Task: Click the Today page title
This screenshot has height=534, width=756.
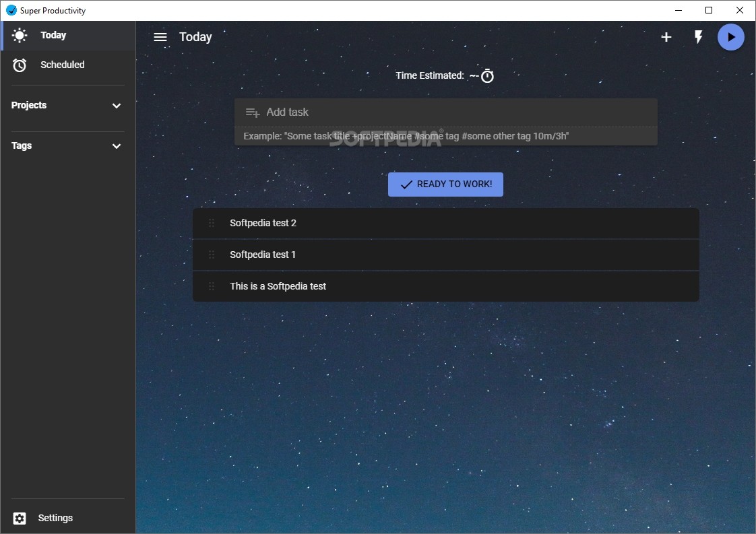Action: click(x=195, y=37)
